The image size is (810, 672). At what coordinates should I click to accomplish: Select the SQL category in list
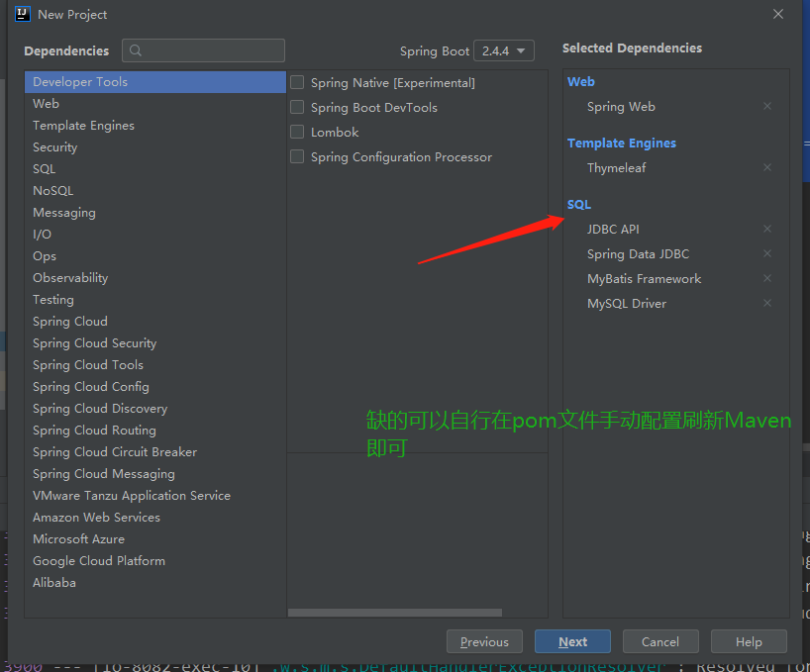coord(155,169)
